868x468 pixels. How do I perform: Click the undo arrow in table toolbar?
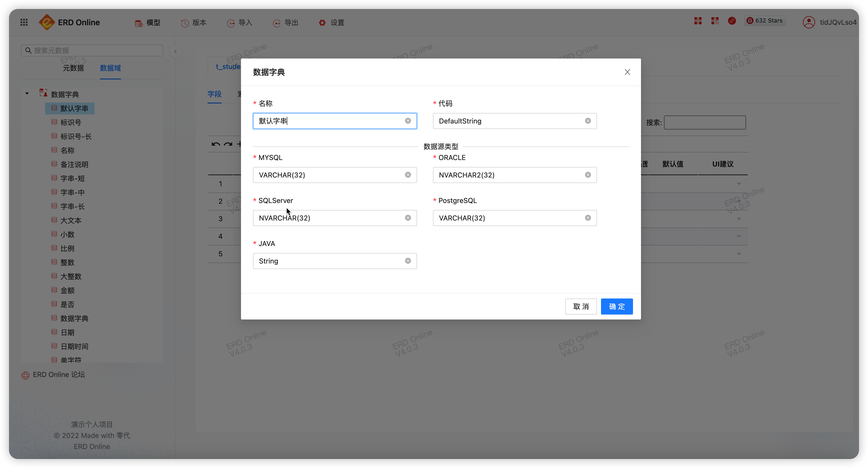216,144
